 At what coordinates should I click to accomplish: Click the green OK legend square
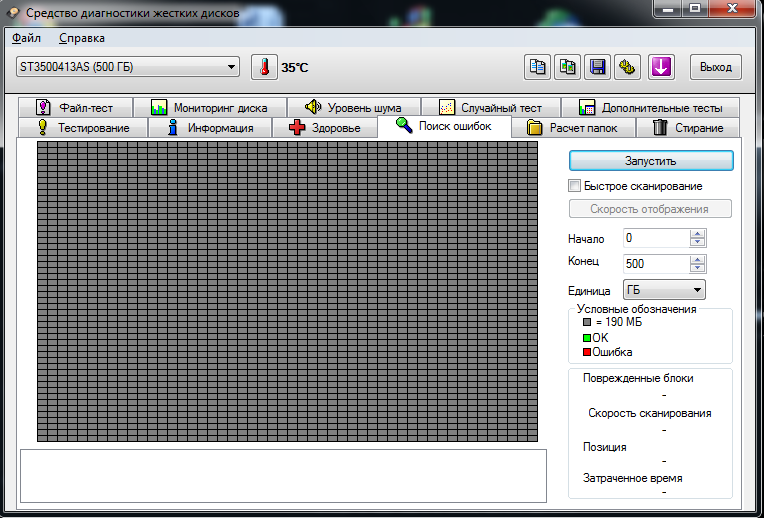click(x=587, y=338)
